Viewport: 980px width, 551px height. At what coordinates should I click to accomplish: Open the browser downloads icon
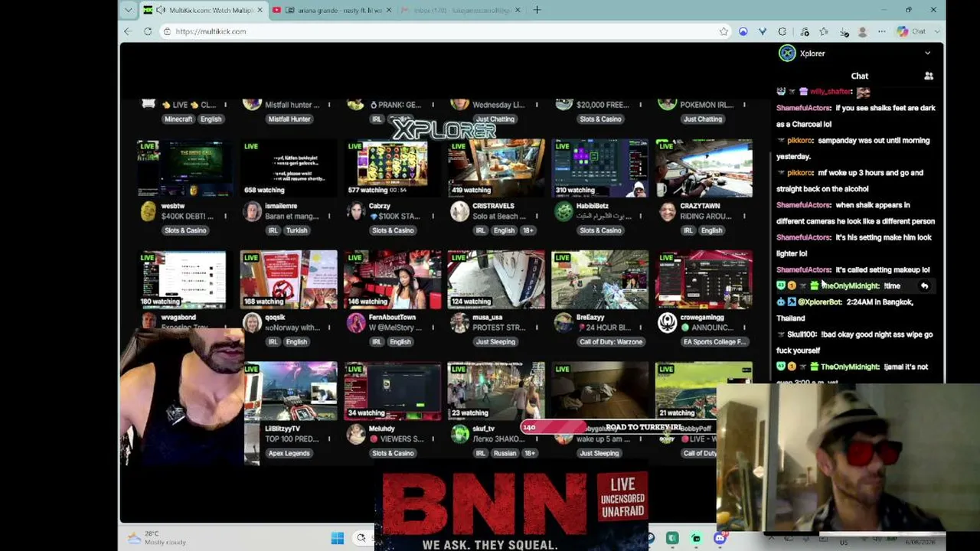(844, 31)
